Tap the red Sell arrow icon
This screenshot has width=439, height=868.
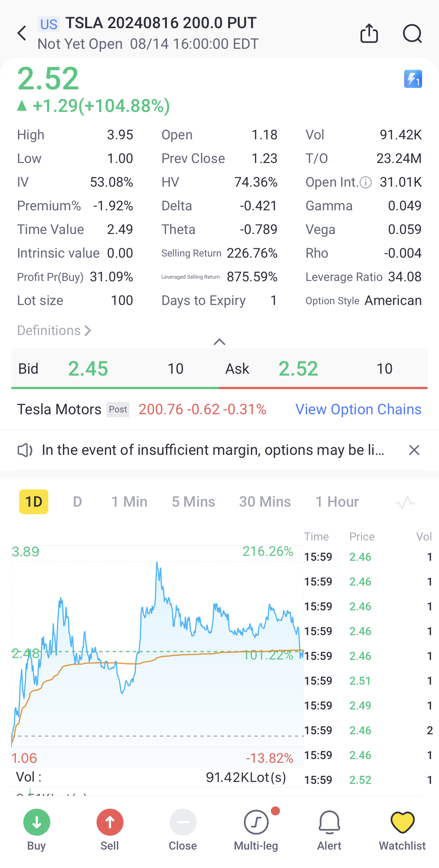pyautogui.click(x=110, y=823)
